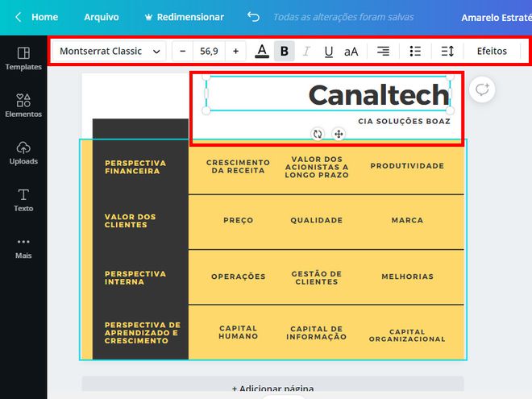Add a comment with speech bubble icon
Image resolution: width=532 pixels, height=399 pixels.
click(482, 90)
